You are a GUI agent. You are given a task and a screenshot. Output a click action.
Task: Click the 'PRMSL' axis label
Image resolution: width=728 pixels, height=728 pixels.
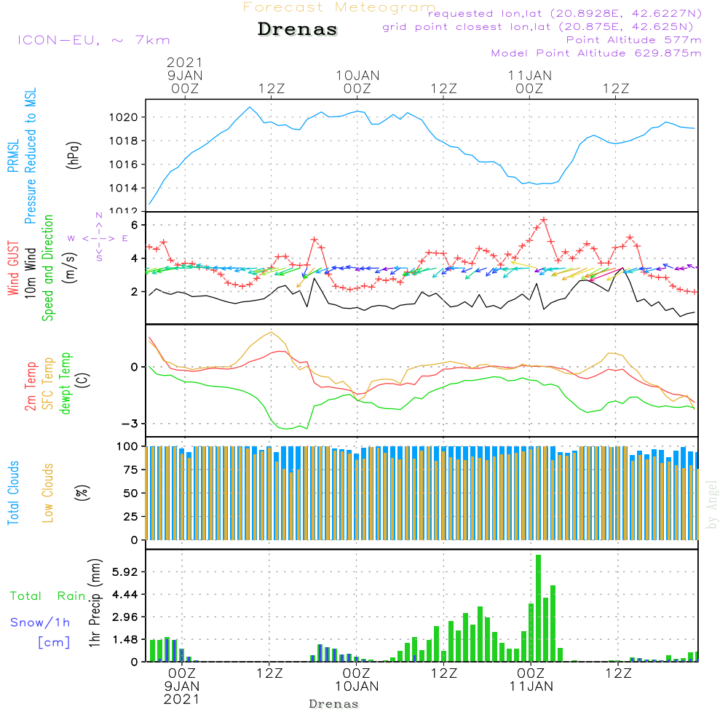click(13, 156)
